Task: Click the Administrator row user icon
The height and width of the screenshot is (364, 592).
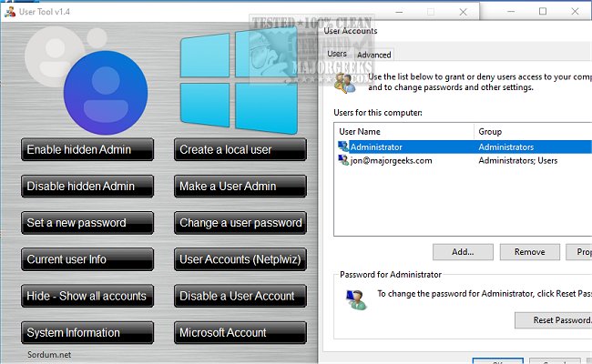Action: tap(343, 147)
